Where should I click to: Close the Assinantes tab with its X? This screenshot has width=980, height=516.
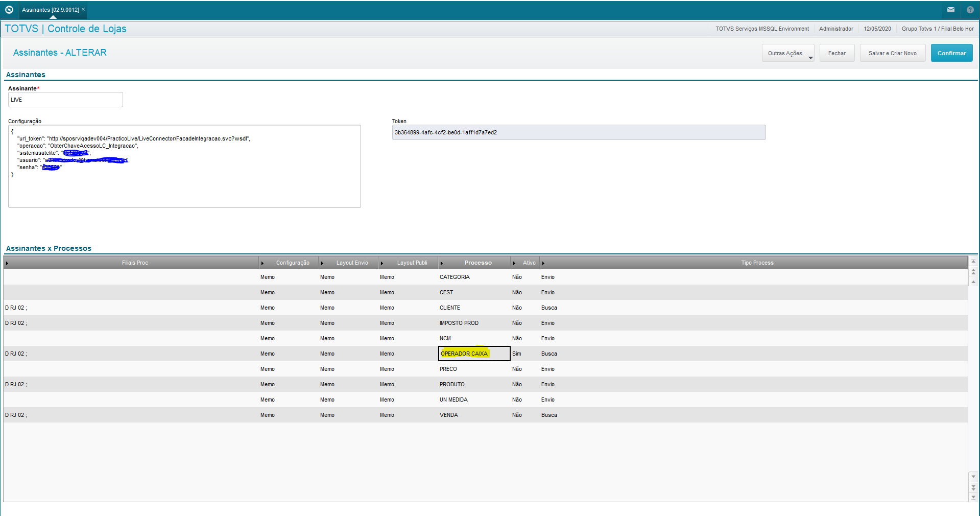[x=83, y=9]
